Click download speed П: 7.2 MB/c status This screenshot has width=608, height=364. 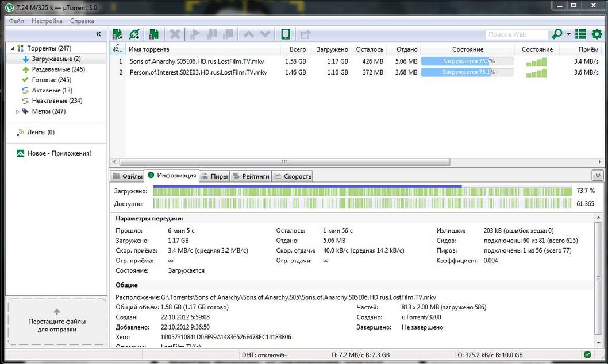click(x=361, y=355)
